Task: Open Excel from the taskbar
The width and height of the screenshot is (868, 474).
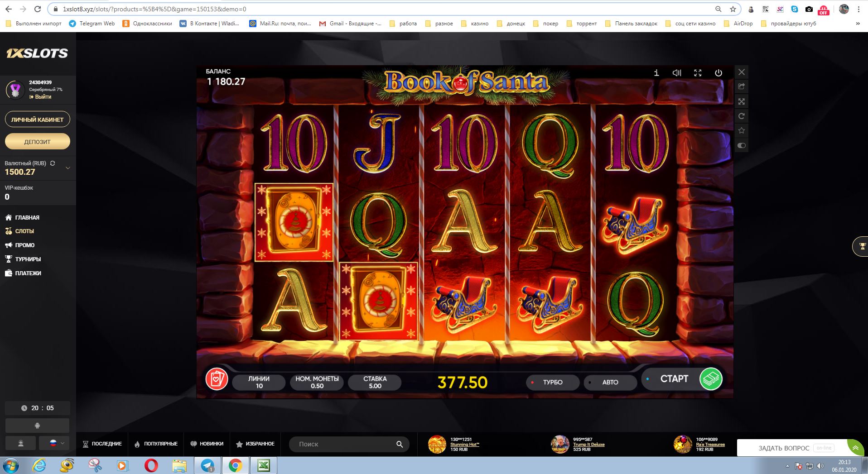Action: pyautogui.click(x=264, y=465)
